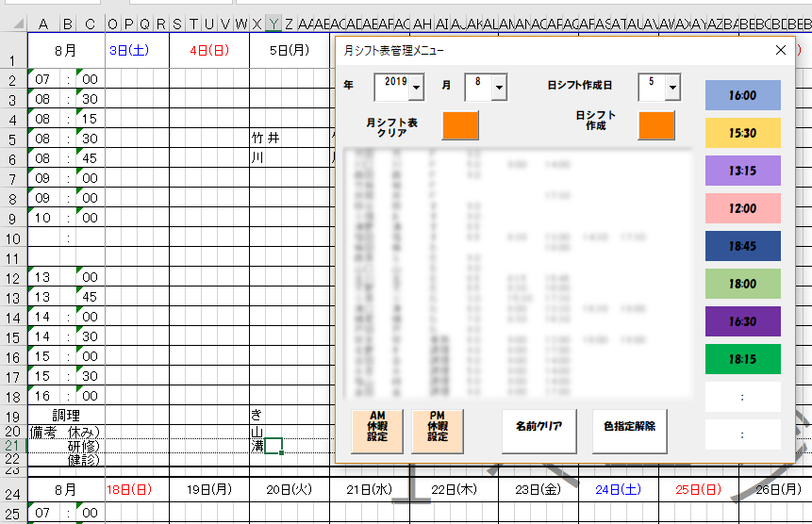
Task: Select the yellow 15:30 swatch
Action: (742, 133)
